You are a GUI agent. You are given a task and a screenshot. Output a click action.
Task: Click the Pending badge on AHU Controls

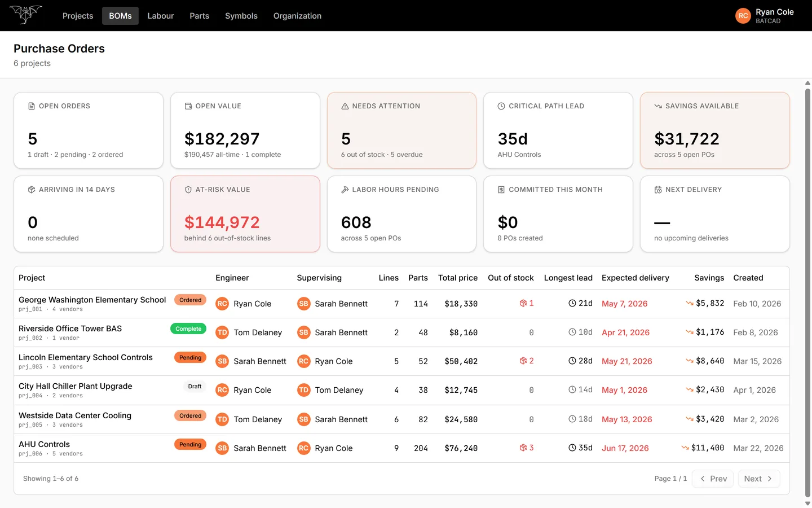coord(191,445)
